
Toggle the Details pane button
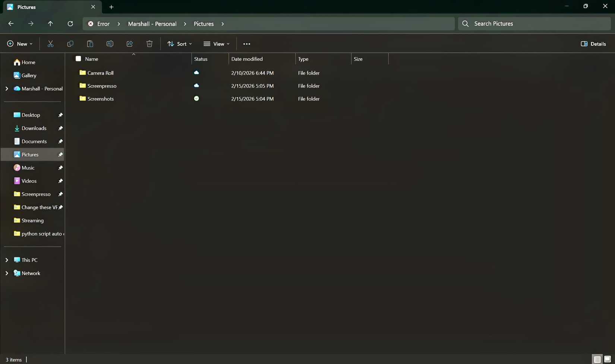click(593, 44)
